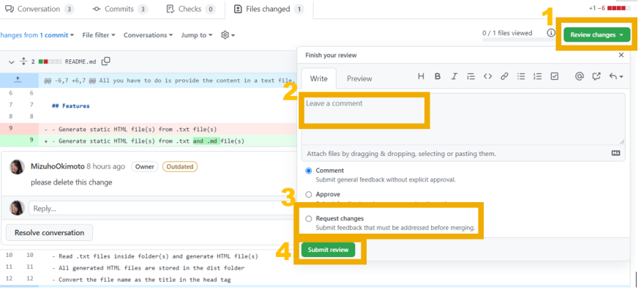Close the Finish your review panel

point(621,55)
